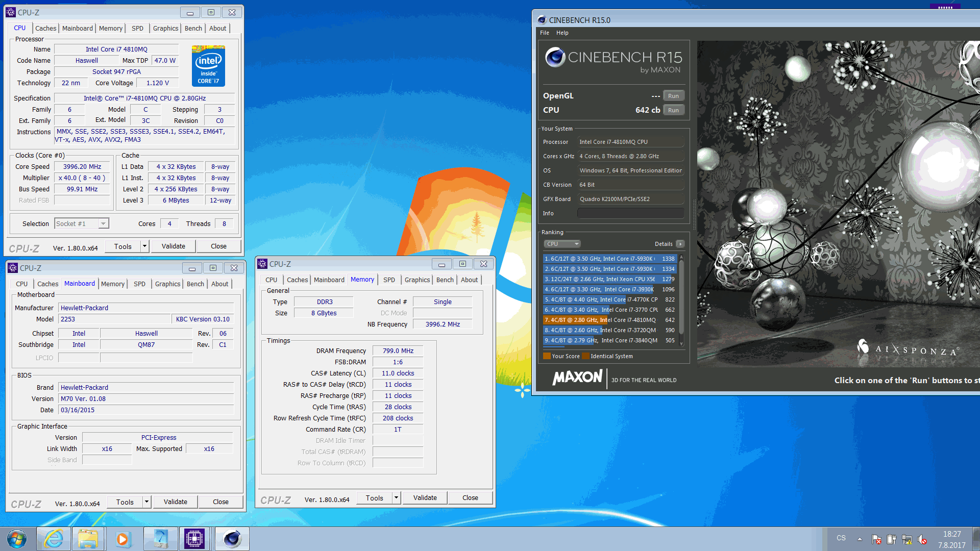The width and height of the screenshot is (980, 551).
Task: Show hidden system tray icons arrow
Action: point(860,539)
